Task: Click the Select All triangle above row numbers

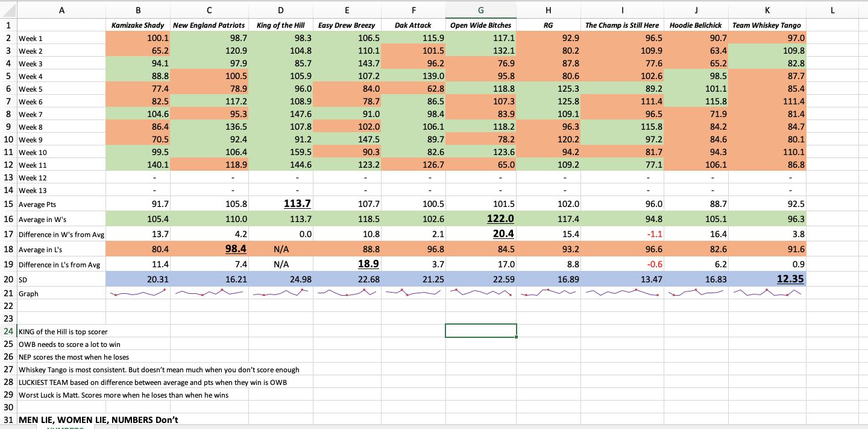Action: click(x=8, y=8)
